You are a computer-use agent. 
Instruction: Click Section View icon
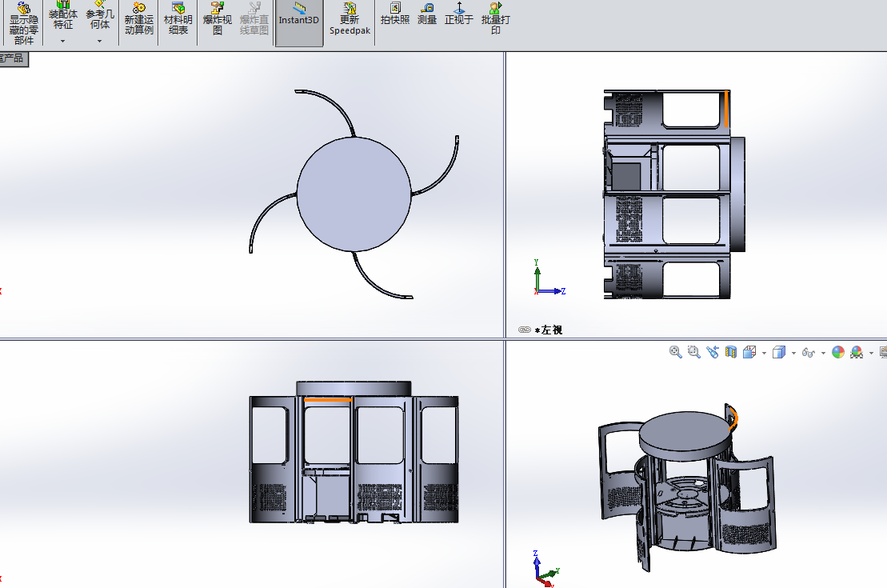[x=731, y=352]
